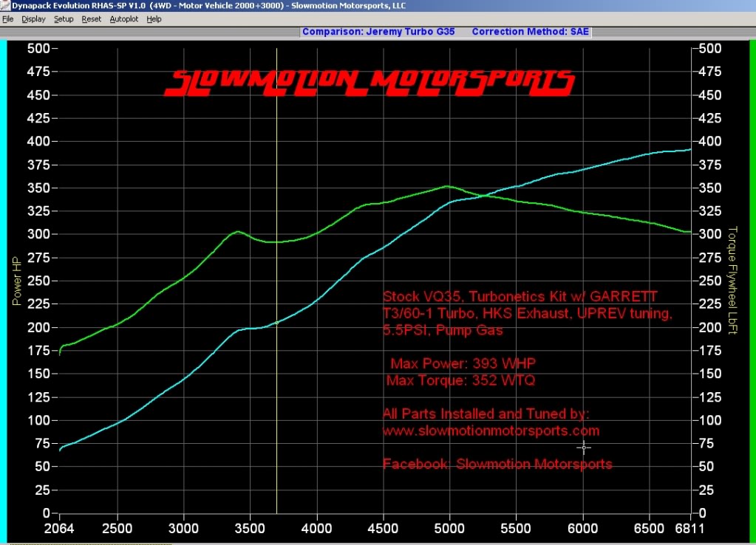Image resolution: width=756 pixels, height=545 pixels.
Task: Click the 'All Parts Installed and Tuned by:' text
Action: (486, 414)
